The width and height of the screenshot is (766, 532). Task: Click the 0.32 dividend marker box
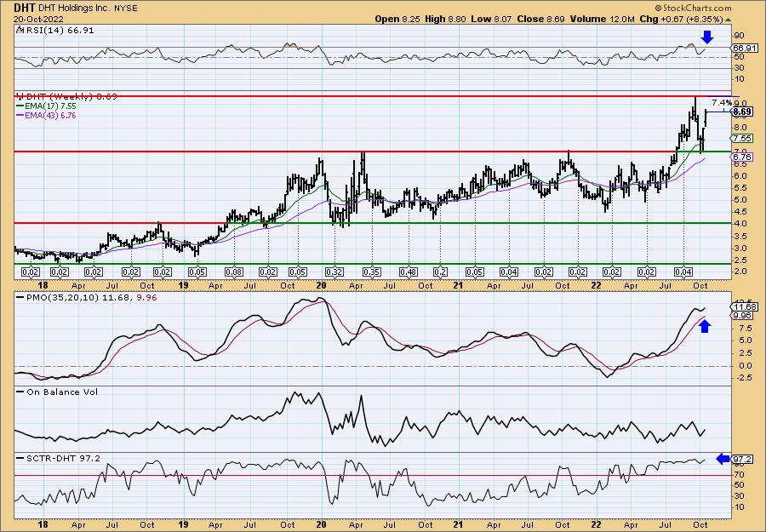tap(334, 272)
